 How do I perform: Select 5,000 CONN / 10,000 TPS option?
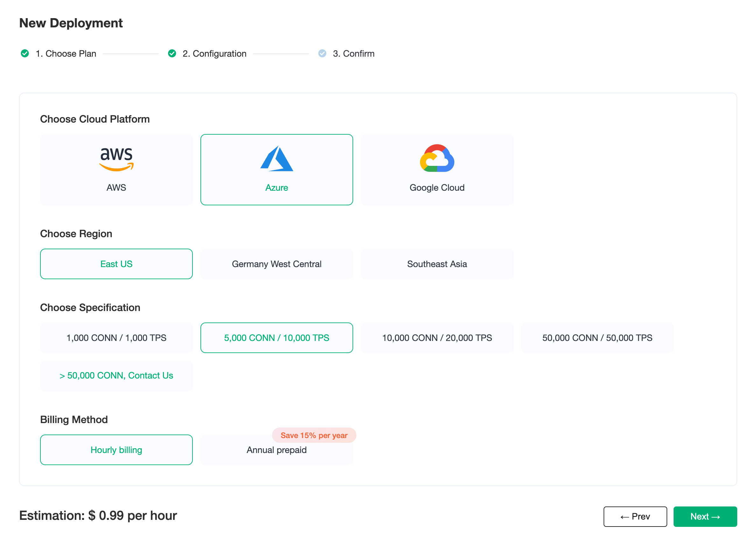[x=277, y=337]
